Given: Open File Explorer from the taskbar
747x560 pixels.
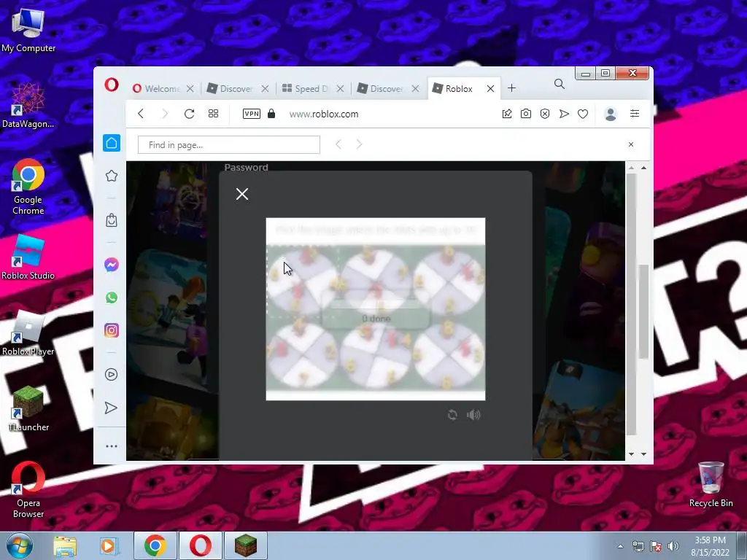Looking at the screenshot, I should 65,546.
